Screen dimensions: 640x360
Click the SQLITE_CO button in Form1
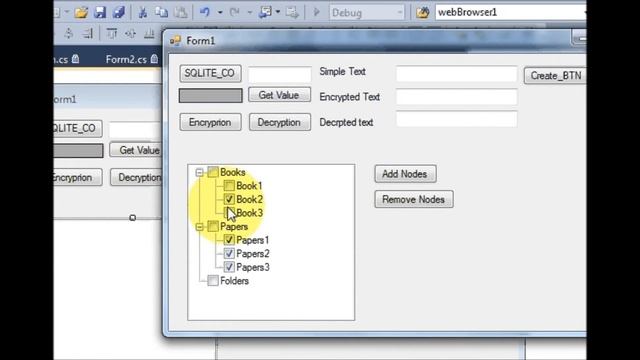click(210, 73)
